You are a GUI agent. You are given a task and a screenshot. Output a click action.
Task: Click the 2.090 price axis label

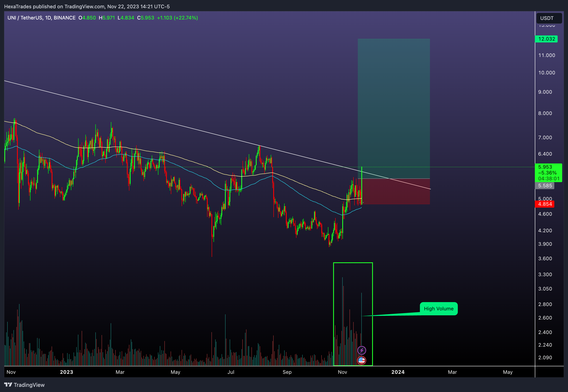coord(545,358)
